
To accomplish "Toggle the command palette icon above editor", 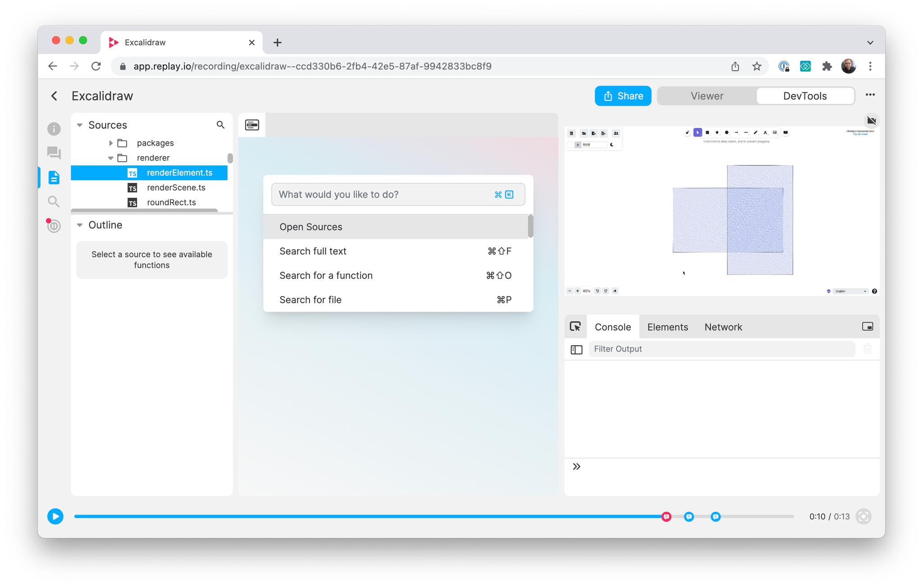I will [252, 125].
